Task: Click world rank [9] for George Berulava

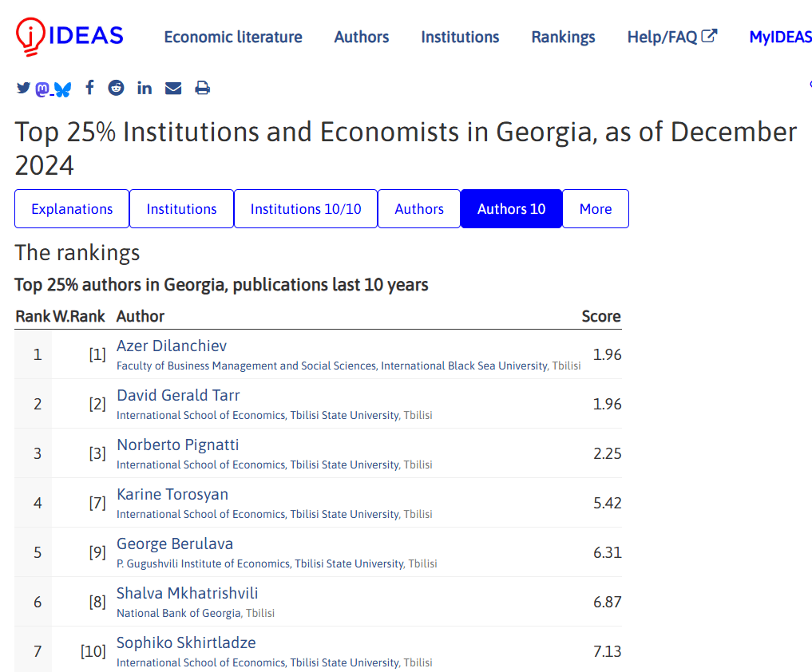Action: click(97, 552)
